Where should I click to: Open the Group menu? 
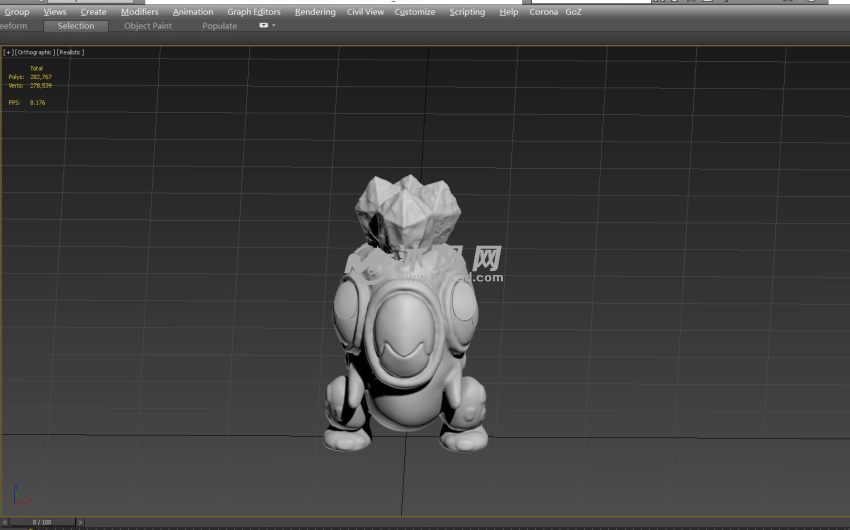click(17, 12)
